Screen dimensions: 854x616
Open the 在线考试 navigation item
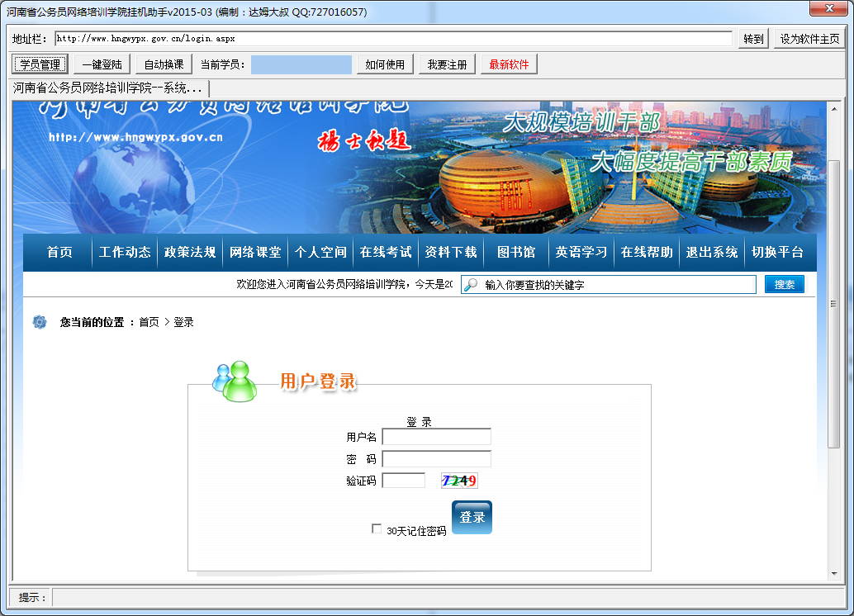coord(386,252)
